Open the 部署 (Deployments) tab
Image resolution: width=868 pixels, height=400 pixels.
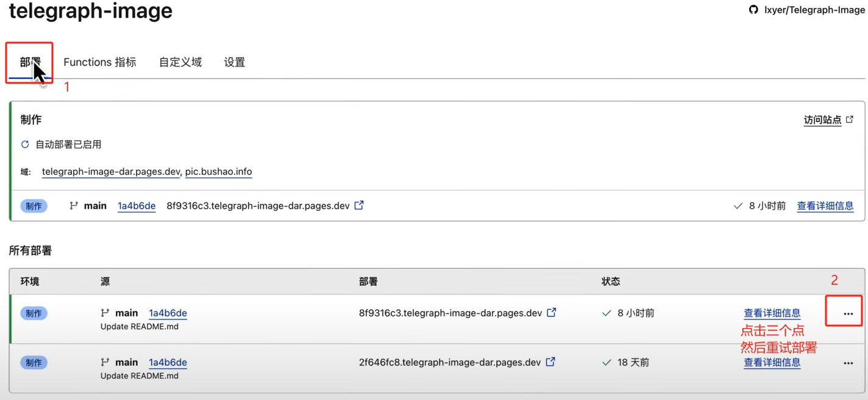click(x=30, y=62)
